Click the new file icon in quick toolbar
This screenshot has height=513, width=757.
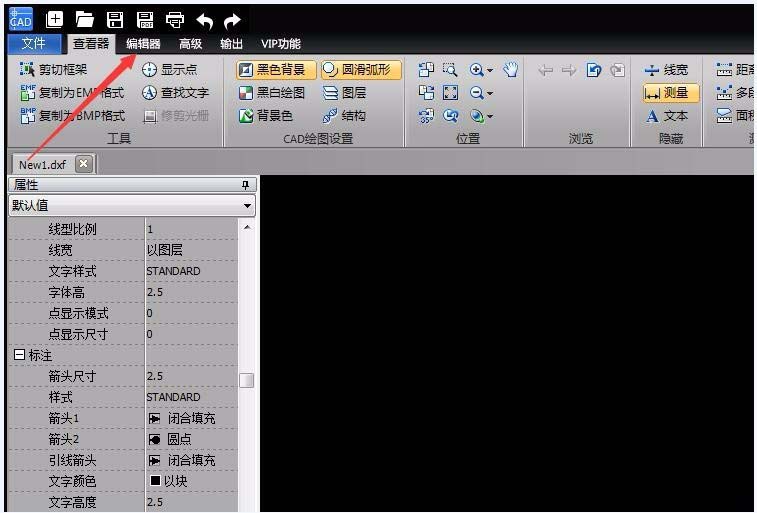(54, 20)
